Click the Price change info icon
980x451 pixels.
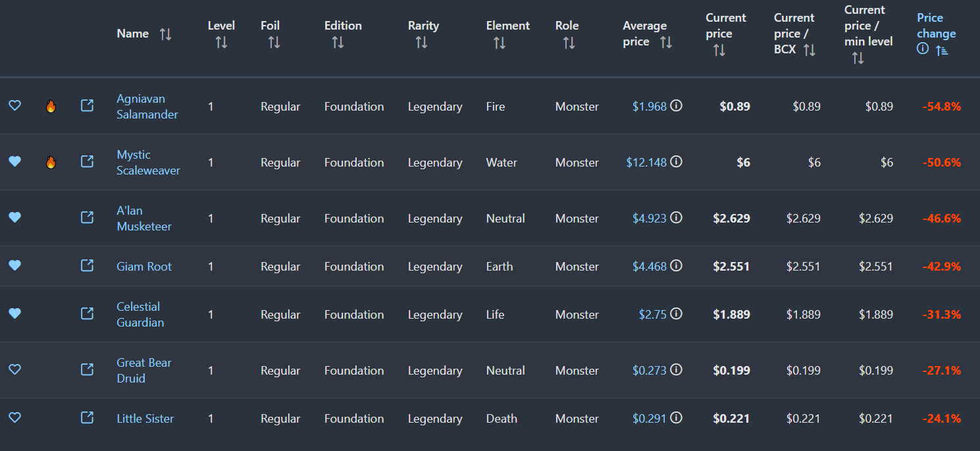pyautogui.click(x=923, y=49)
